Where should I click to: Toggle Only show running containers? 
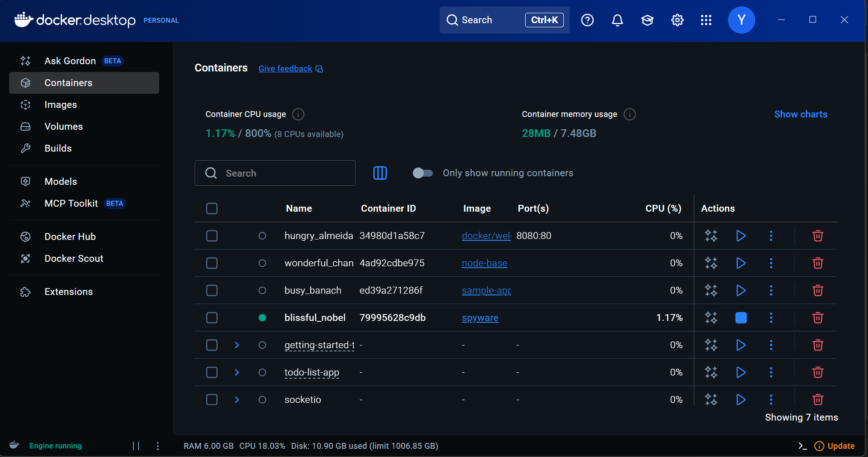point(422,173)
